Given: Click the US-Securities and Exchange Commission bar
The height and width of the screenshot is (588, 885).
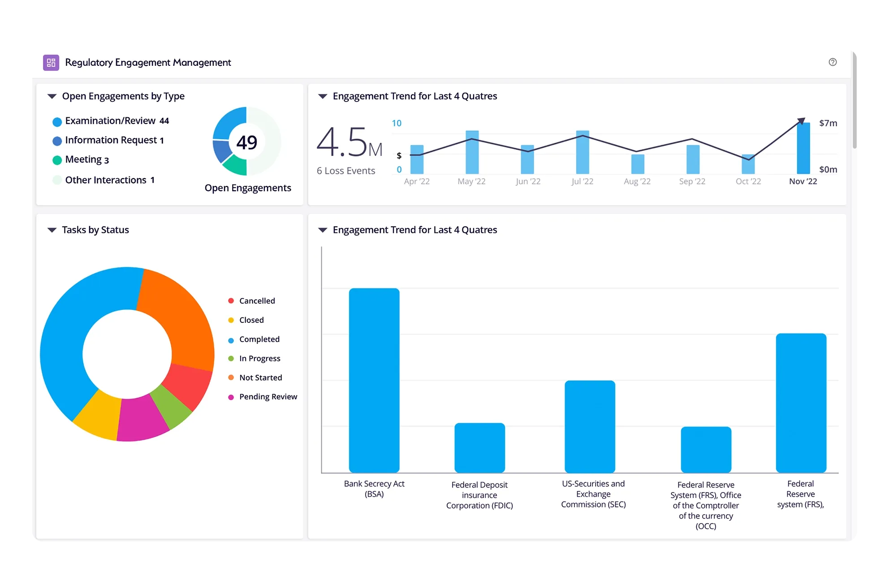Looking at the screenshot, I should pos(590,426).
